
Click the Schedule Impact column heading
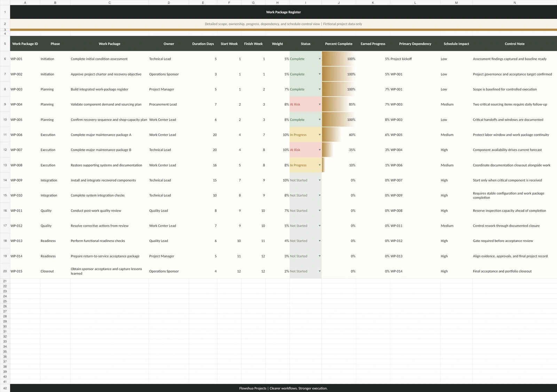point(456,44)
